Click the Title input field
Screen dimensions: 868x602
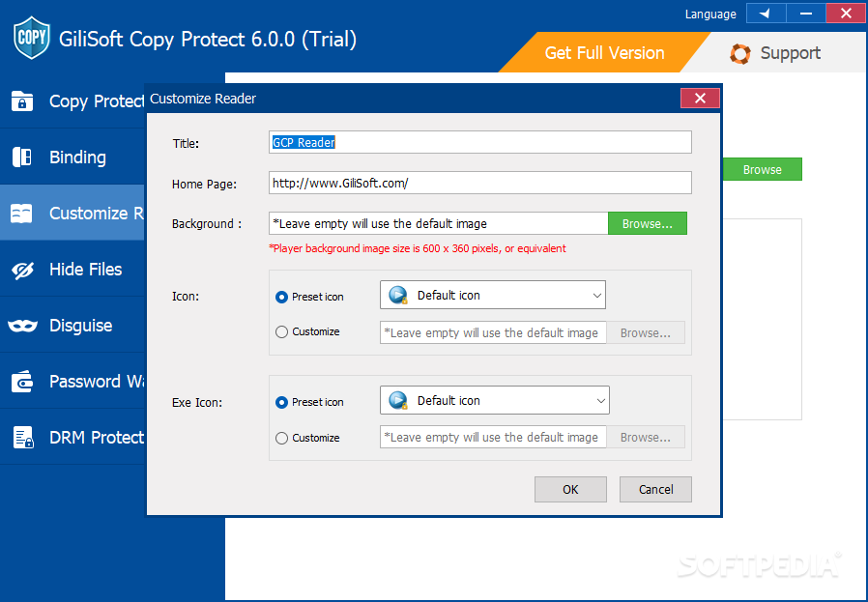480,142
